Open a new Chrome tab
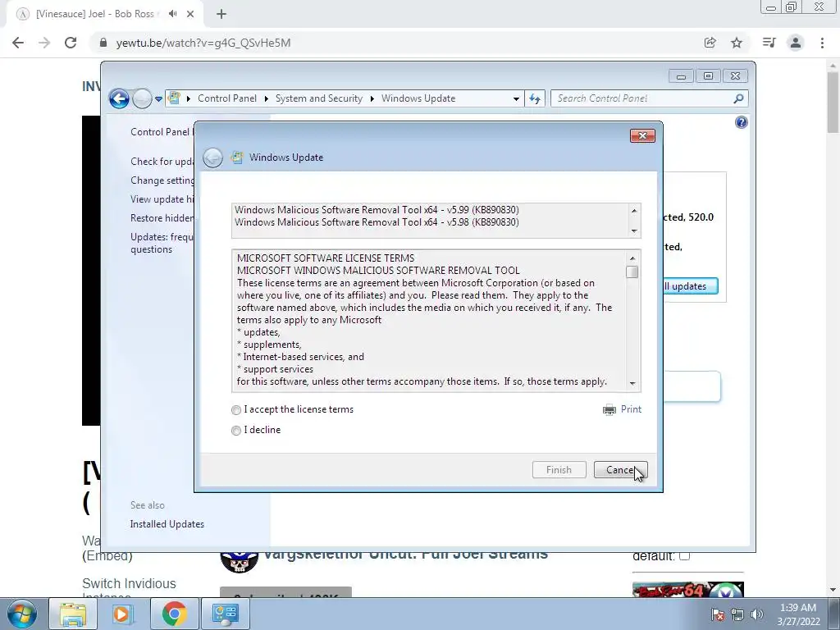Screen dimensions: 840x630 [221, 14]
